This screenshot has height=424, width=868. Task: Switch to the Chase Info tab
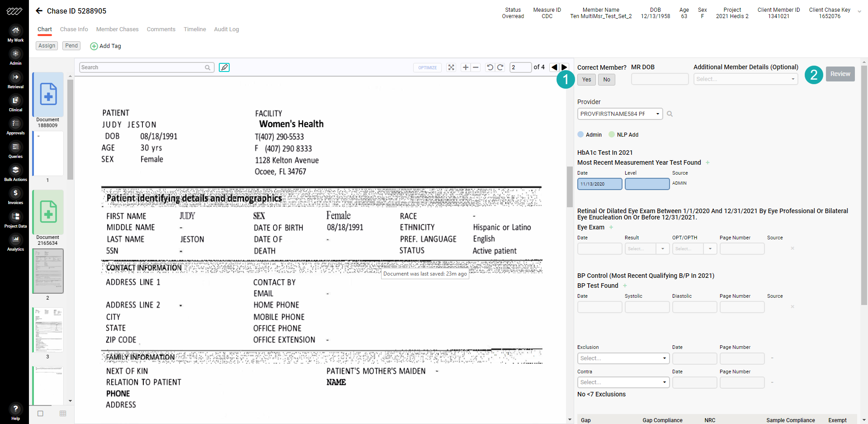pos(74,29)
